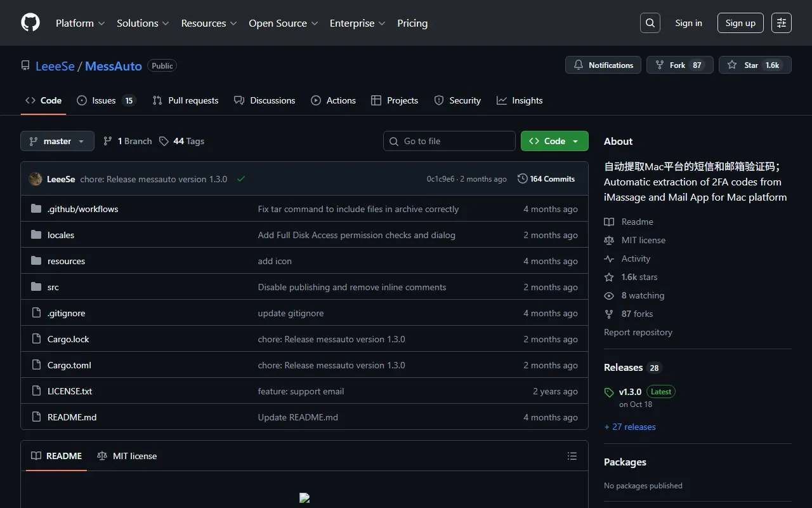Open search with the magnifier icon
The width and height of the screenshot is (812, 508).
tap(650, 23)
